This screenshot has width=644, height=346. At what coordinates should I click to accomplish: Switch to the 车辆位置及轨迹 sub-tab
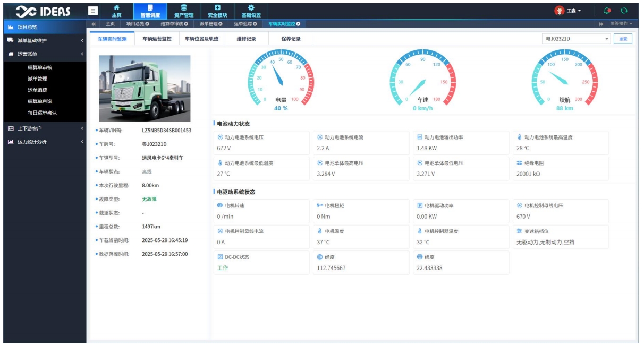click(x=201, y=39)
